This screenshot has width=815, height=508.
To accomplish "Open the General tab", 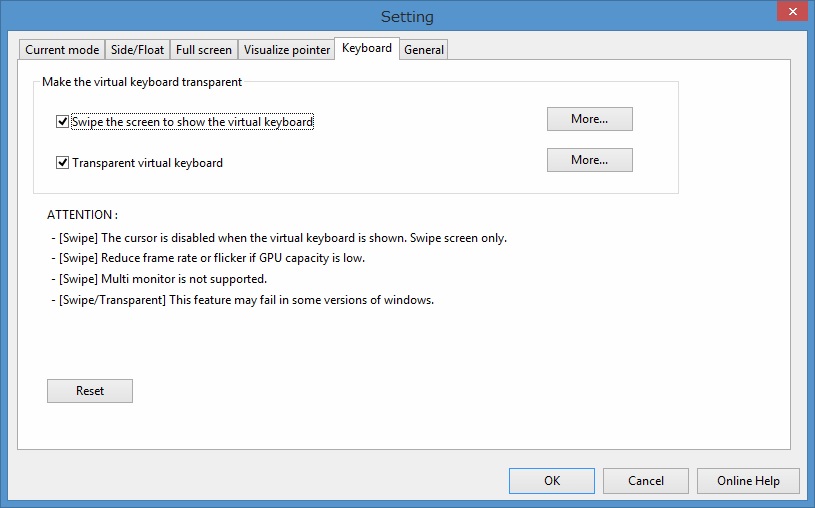I will coord(424,50).
